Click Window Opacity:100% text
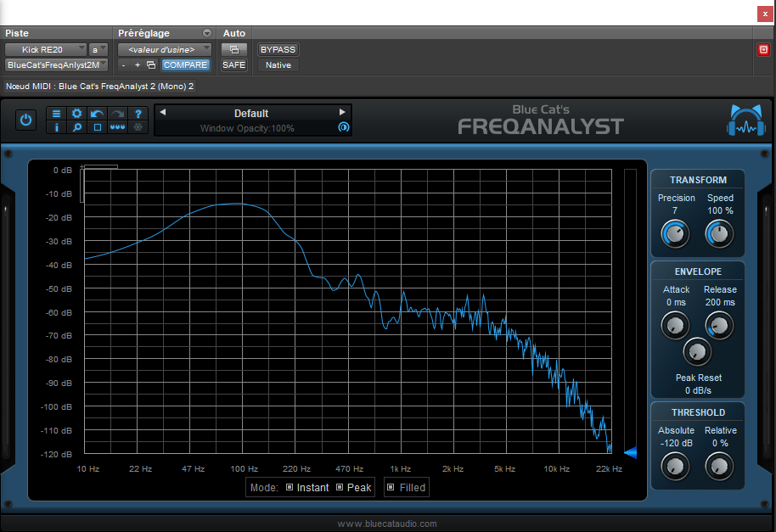The image size is (776, 532). (x=247, y=128)
